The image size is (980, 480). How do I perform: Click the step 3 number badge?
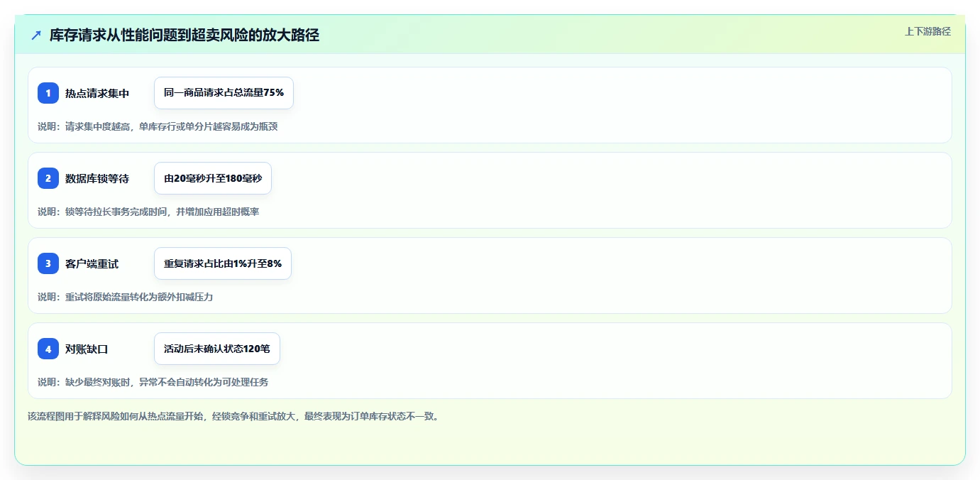pos(48,263)
